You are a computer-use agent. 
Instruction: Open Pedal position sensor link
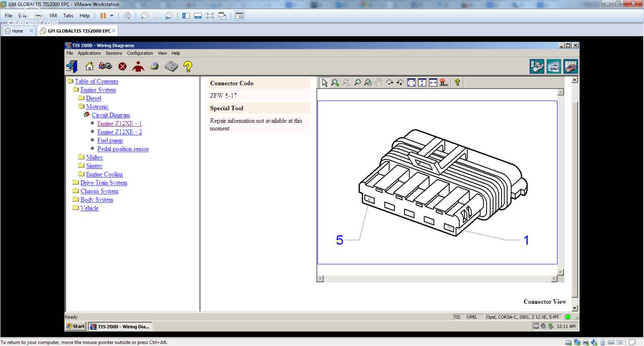[123, 149]
